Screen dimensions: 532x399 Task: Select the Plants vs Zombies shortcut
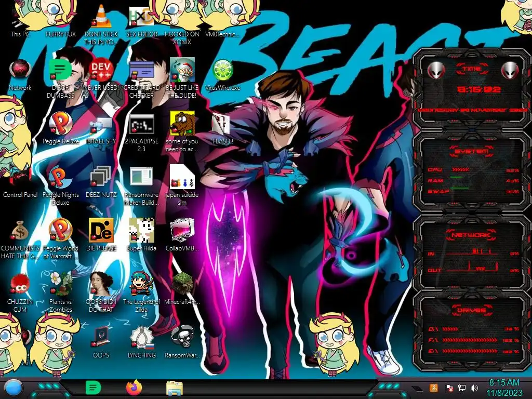pyautogui.click(x=60, y=292)
